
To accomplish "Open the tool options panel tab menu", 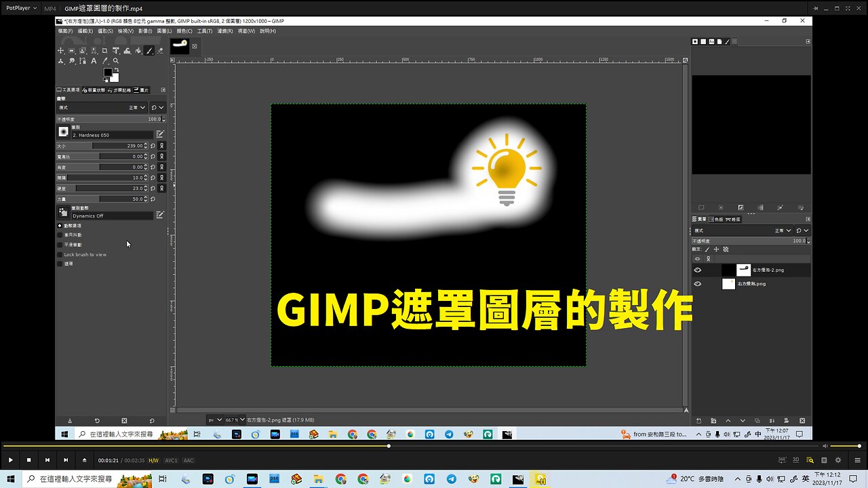I will [163, 90].
